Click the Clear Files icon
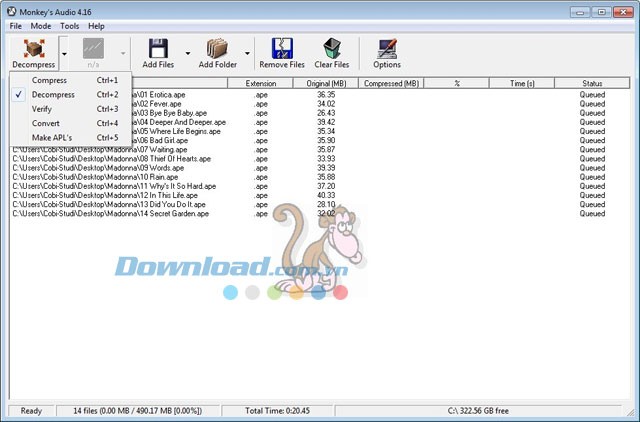Viewport: 640px width, 422px height. 331,49
